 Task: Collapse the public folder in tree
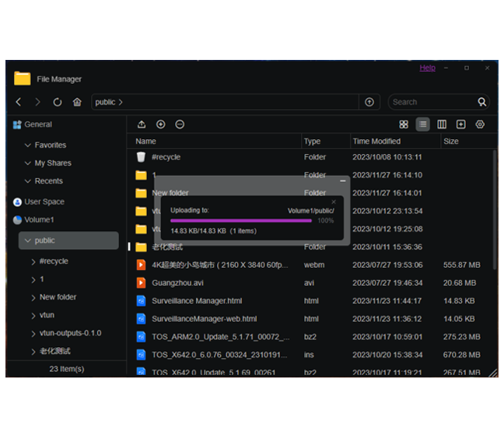click(x=27, y=241)
